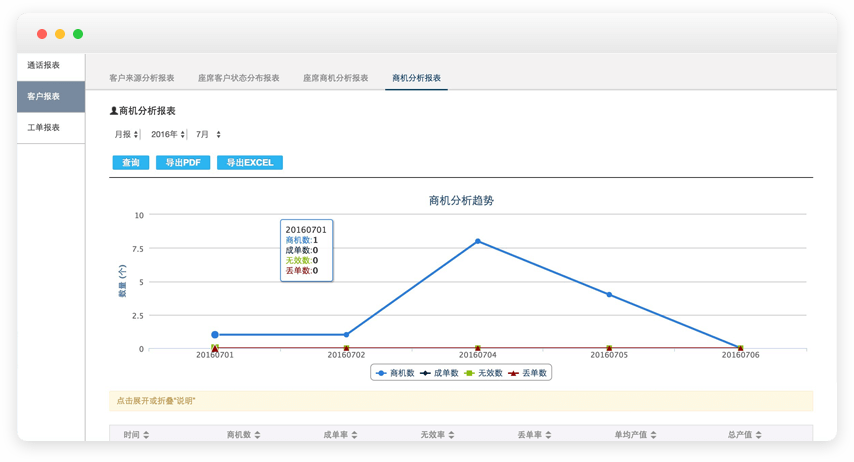The image size is (854, 462).
Task: Click the person icon beside 商机分析报表 heading
Action: point(114,111)
